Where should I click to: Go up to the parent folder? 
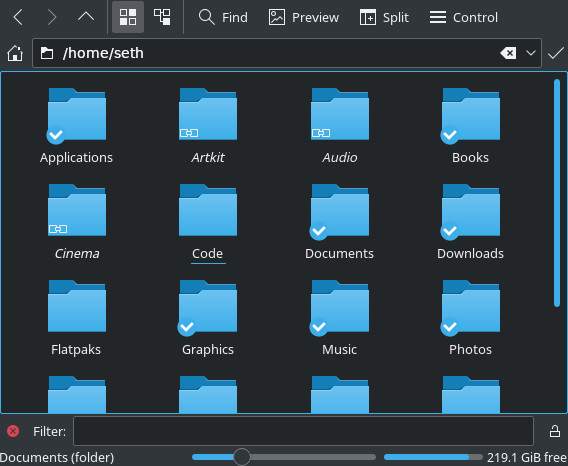86,17
